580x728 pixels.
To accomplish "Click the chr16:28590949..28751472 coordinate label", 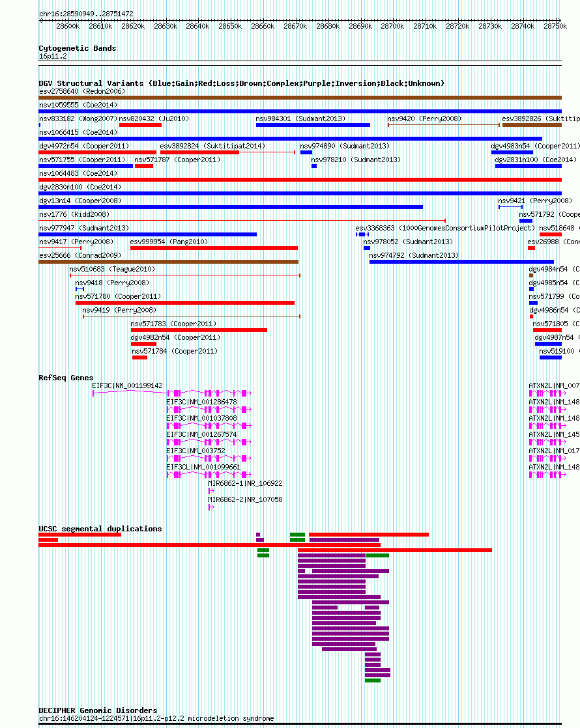I will [87, 14].
